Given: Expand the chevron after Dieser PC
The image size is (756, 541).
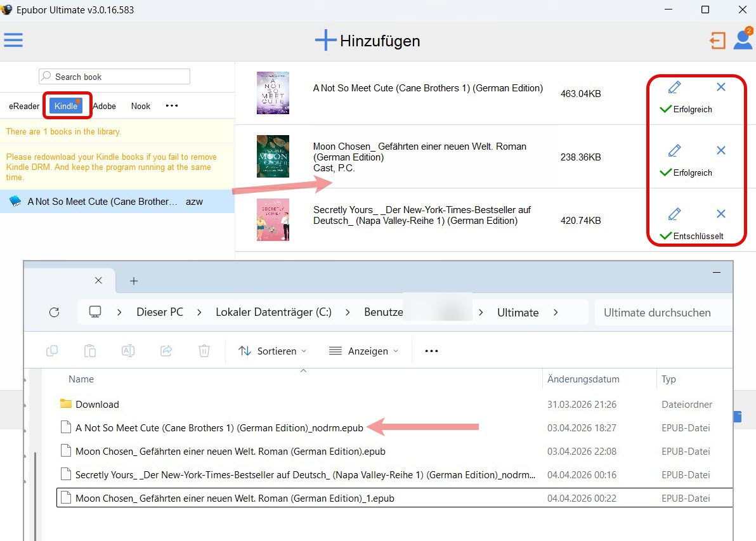Looking at the screenshot, I should coord(199,313).
